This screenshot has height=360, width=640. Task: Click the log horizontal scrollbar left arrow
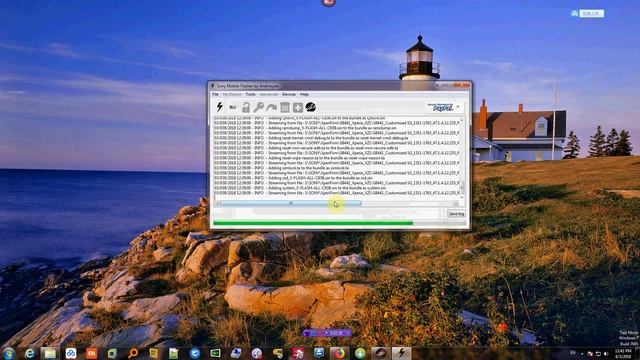click(x=218, y=203)
